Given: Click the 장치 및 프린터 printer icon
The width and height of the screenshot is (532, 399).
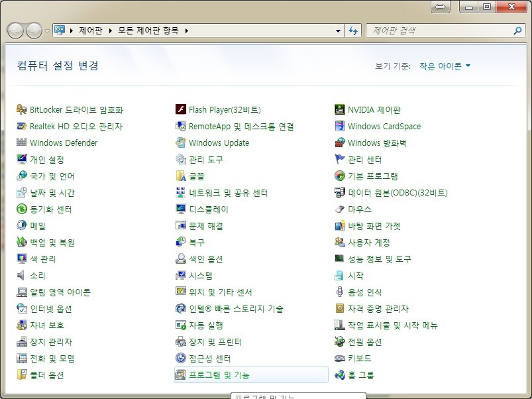Looking at the screenshot, I should (x=180, y=341).
